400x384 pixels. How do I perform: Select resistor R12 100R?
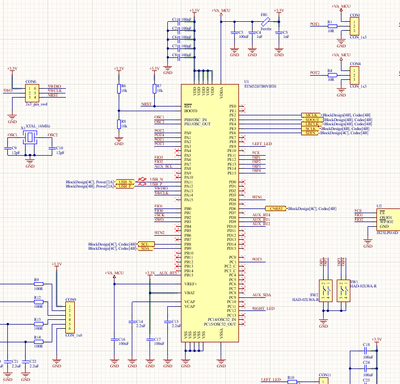click(x=39, y=302)
